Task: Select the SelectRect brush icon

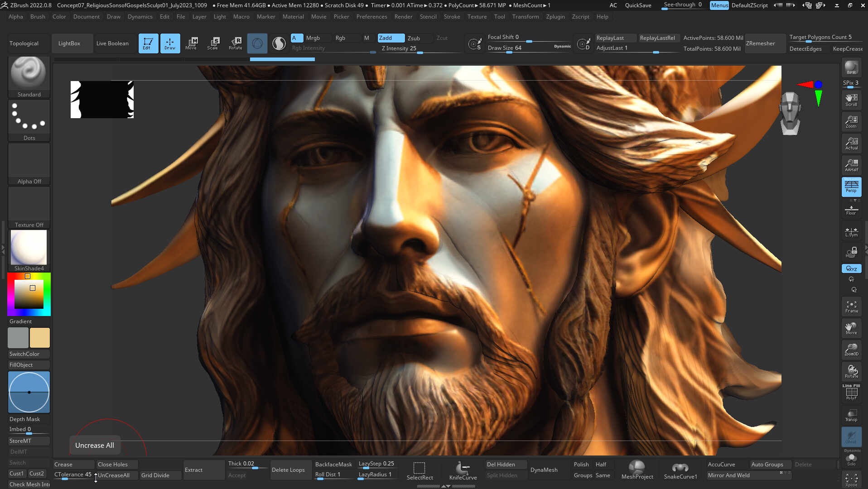Action: point(420,470)
